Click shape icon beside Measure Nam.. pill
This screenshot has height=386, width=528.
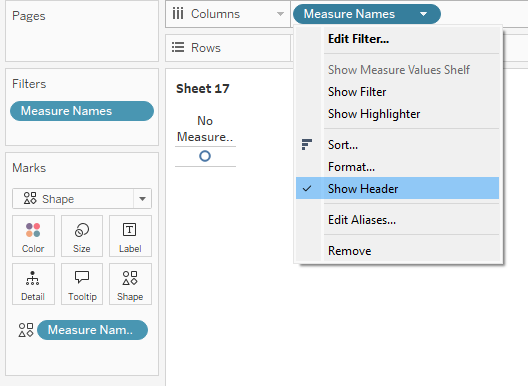(26, 330)
